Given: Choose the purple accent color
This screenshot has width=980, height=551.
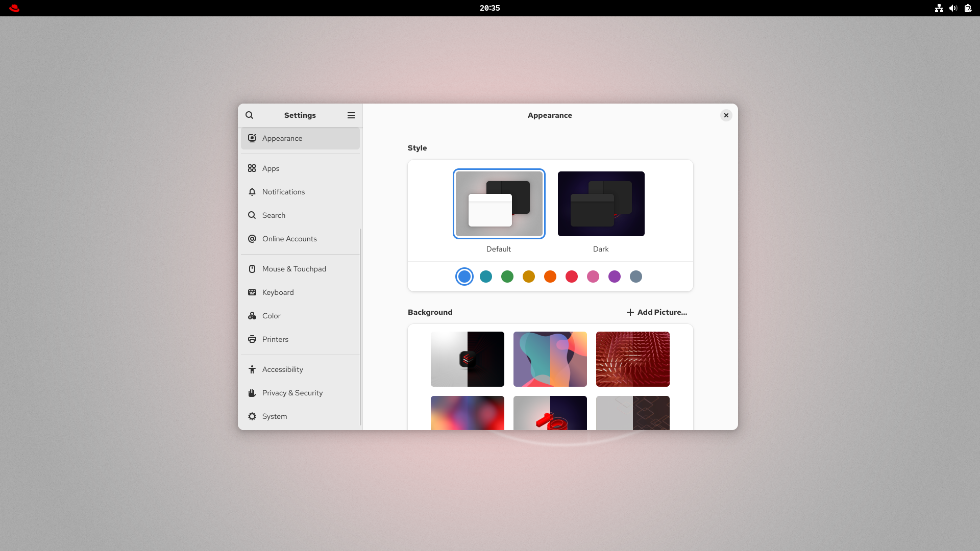Looking at the screenshot, I should 615,277.
